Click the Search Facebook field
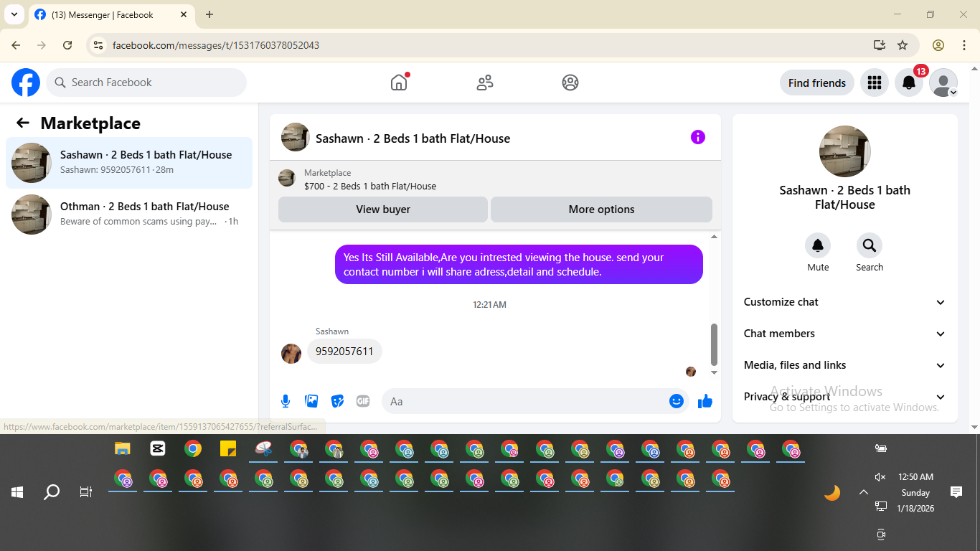 pos(146,83)
